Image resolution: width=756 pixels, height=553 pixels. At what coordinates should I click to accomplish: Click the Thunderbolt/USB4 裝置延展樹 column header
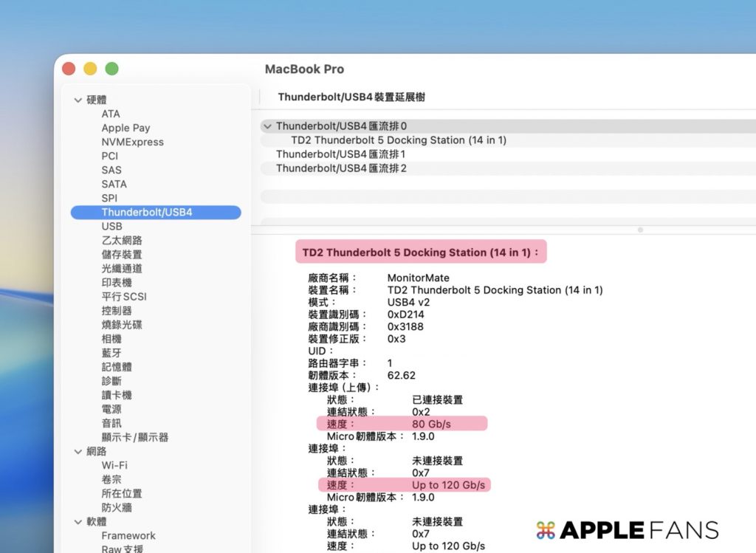pos(351,97)
